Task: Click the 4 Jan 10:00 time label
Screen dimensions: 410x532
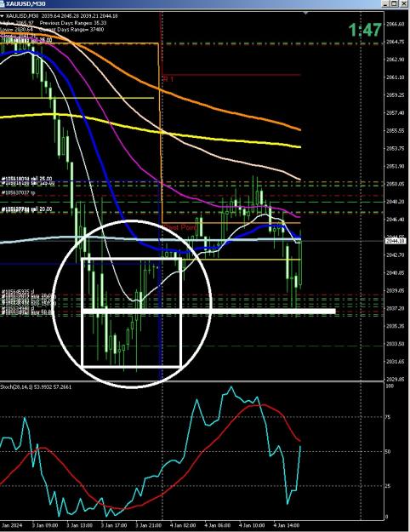Action: pos(252,525)
